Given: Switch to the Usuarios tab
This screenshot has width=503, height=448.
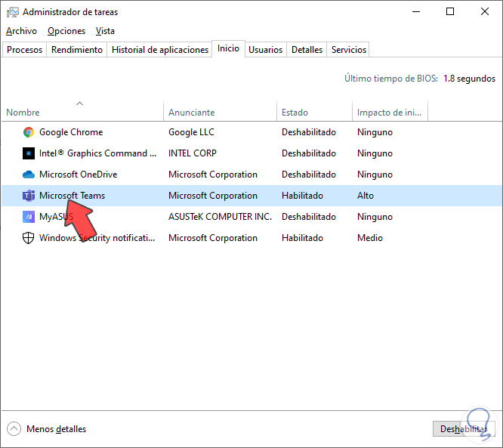Looking at the screenshot, I should pyautogui.click(x=266, y=50).
